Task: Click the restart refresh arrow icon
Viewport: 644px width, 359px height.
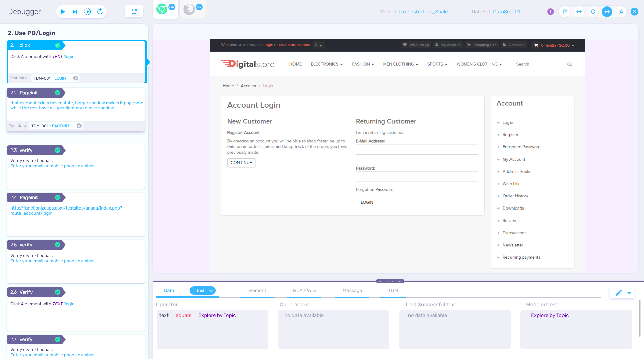Action: pos(100,12)
